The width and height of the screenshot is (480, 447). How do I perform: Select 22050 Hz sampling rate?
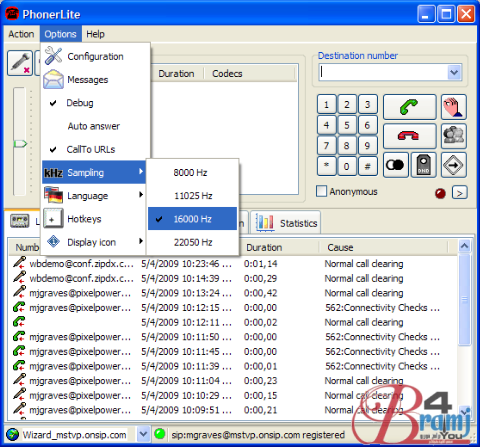192,242
